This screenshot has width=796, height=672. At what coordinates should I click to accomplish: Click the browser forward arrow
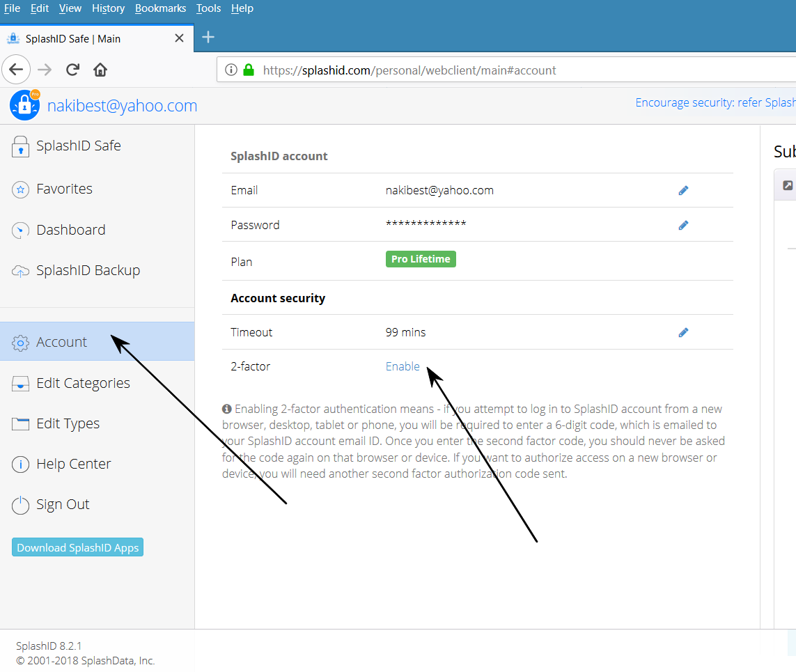coord(45,70)
